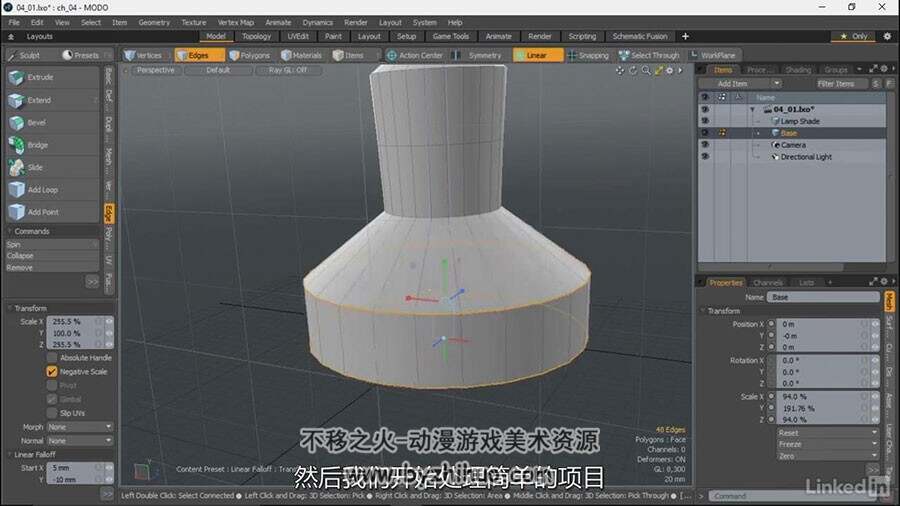Select the Extend tool
The image size is (900, 506).
click(52, 100)
